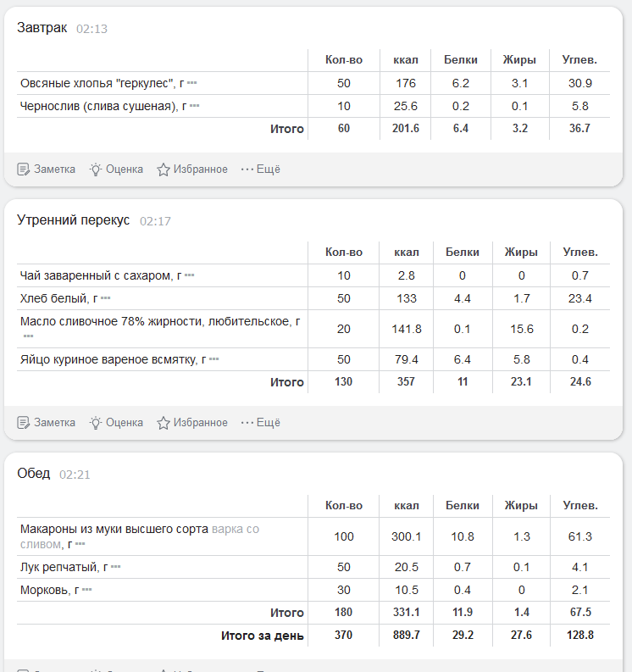
Task: Click the Заметка note icon under Утренний перекус
Action: tap(24, 423)
